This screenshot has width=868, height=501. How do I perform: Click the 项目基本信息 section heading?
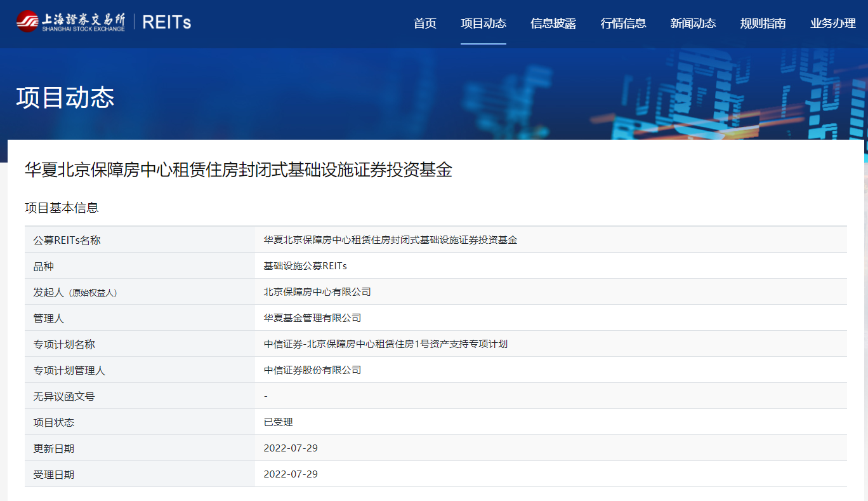(62, 208)
